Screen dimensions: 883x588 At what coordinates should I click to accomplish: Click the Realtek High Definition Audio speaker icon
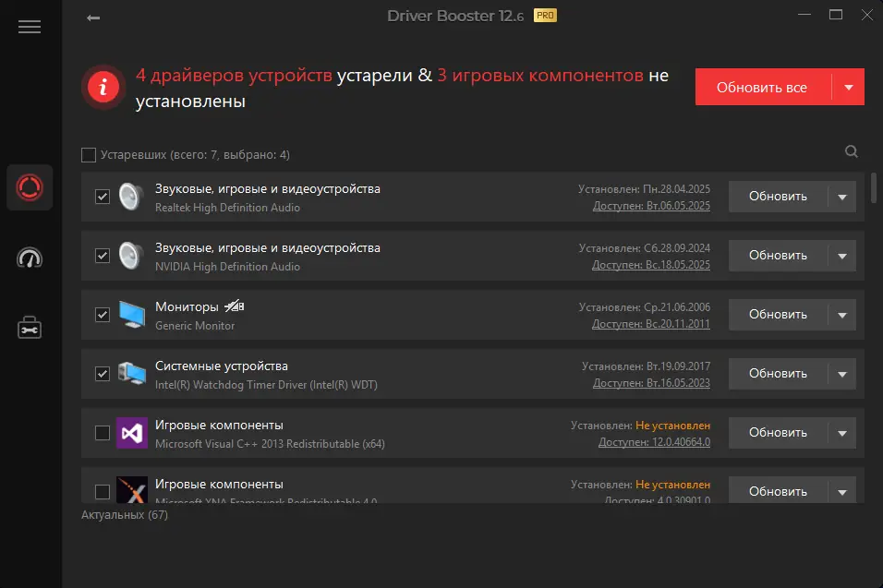click(x=130, y=197)
